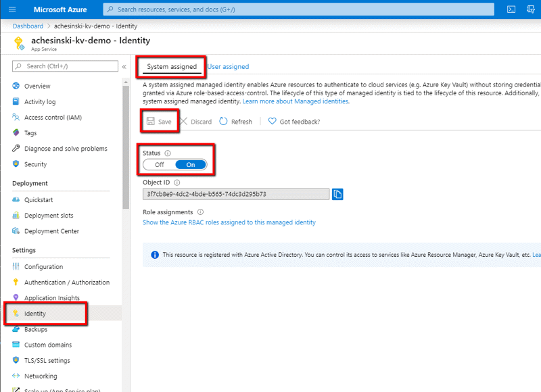Switch to System assigned tab
541x392 pixels.
point(172,66)
